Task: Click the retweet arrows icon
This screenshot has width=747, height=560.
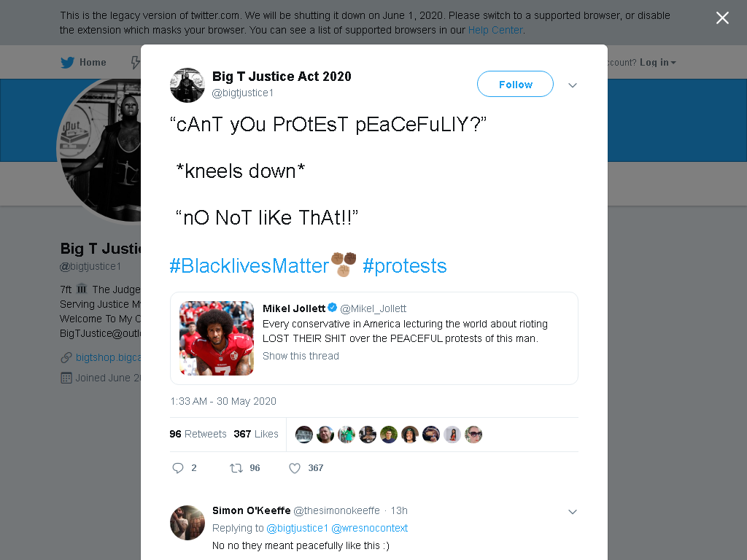Action: point(236,468)
